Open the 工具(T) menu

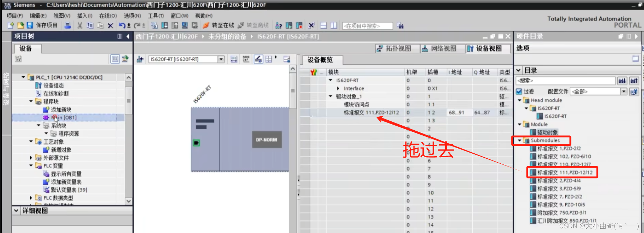pyautogui.click(x=156, y=15)
